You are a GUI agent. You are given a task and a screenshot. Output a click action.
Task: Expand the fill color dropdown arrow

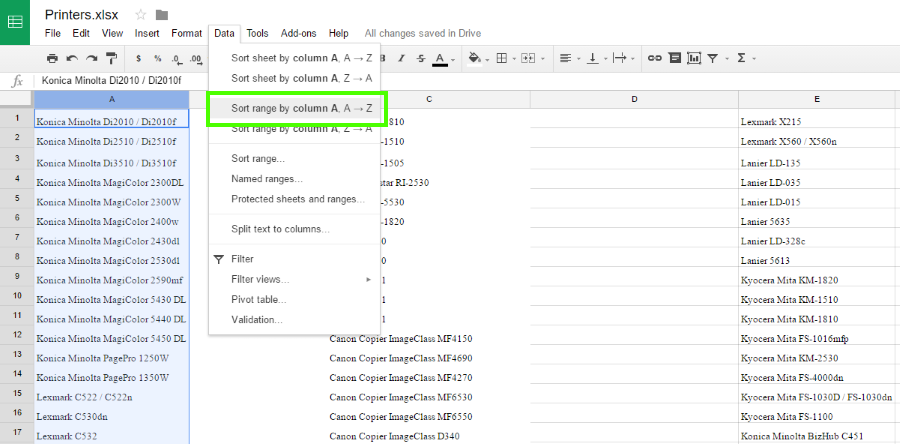point(487,59)
